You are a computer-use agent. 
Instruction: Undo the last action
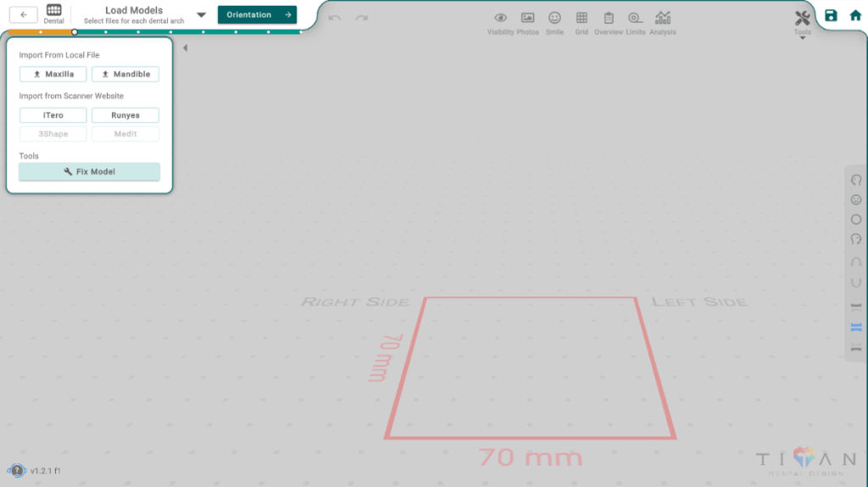(x=334, y=19)
